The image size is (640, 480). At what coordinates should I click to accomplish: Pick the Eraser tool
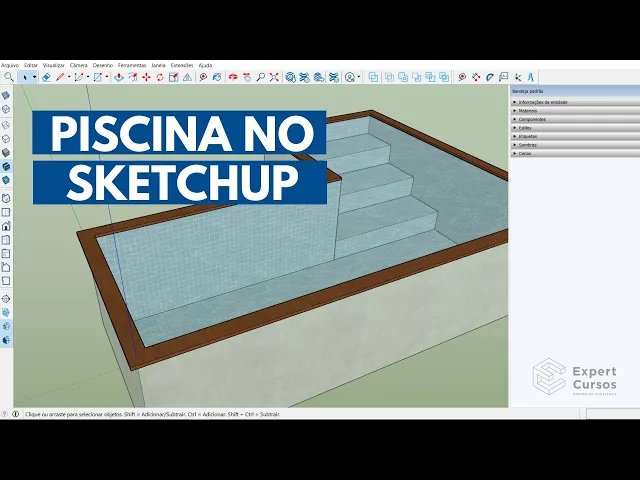(x=46, y=77)
